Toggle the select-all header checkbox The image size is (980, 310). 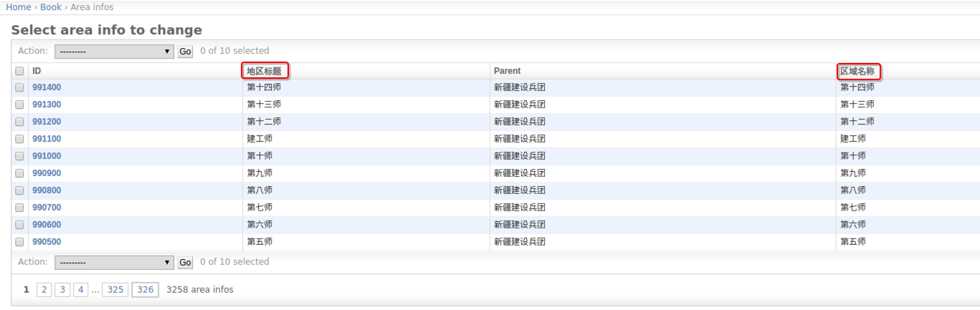[x=20, y=71]
